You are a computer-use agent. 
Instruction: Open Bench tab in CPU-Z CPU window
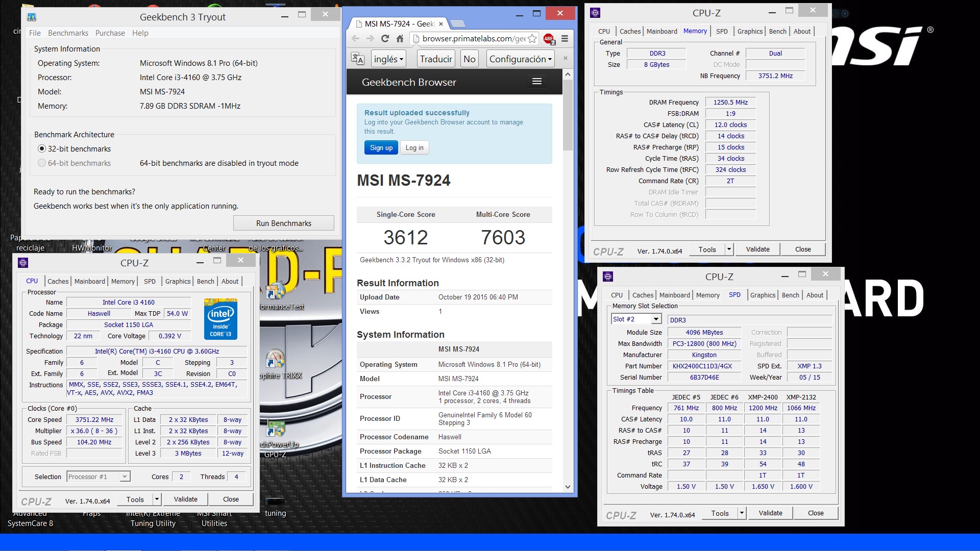point(206,281)
